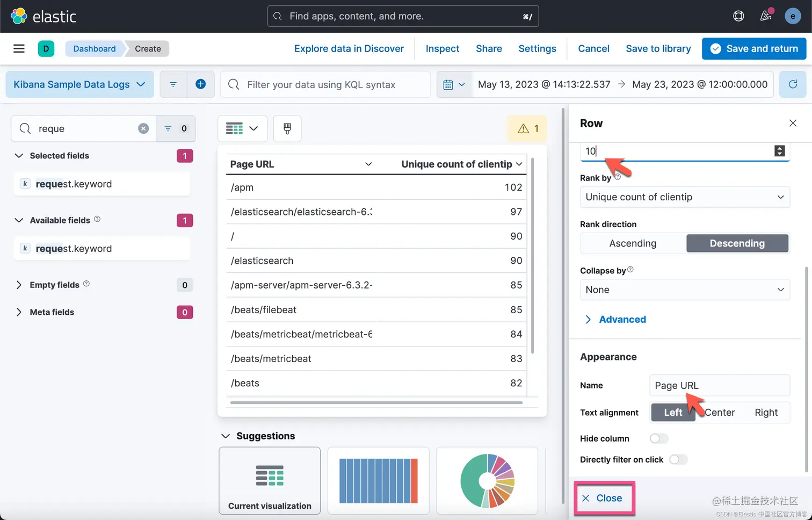Click end date May 23, 2023
Screen dimensions: 812x520
pyautogui.click(x=700, y=84)
